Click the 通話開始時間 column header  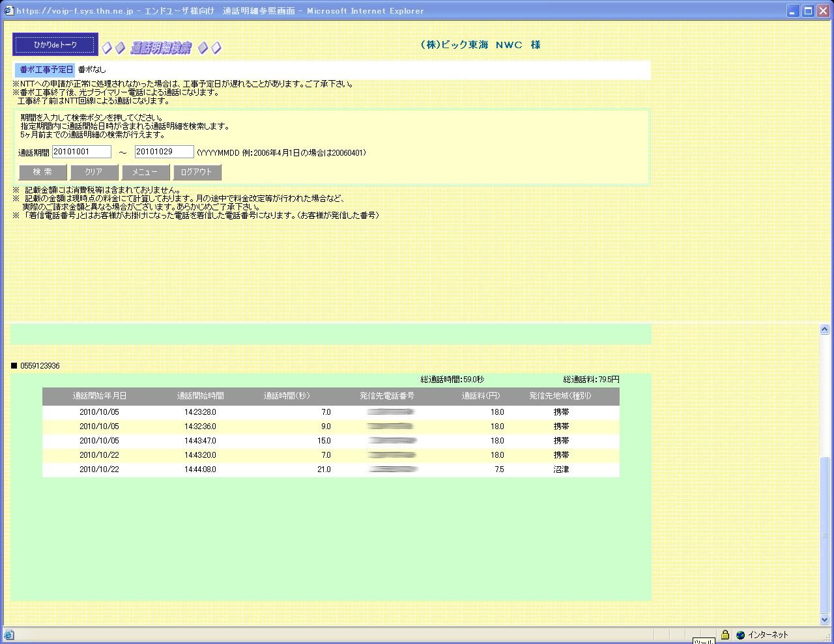tap(200, 396)
